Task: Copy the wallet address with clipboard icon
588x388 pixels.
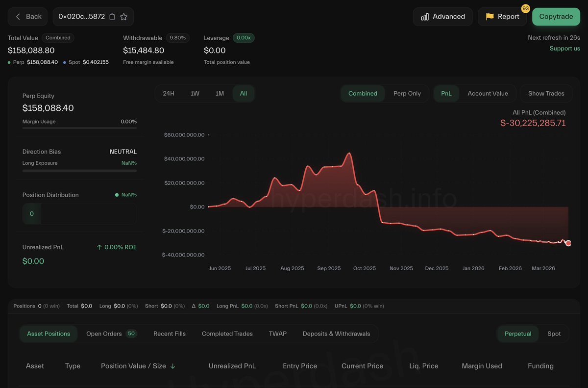Action: click(112, 17)
